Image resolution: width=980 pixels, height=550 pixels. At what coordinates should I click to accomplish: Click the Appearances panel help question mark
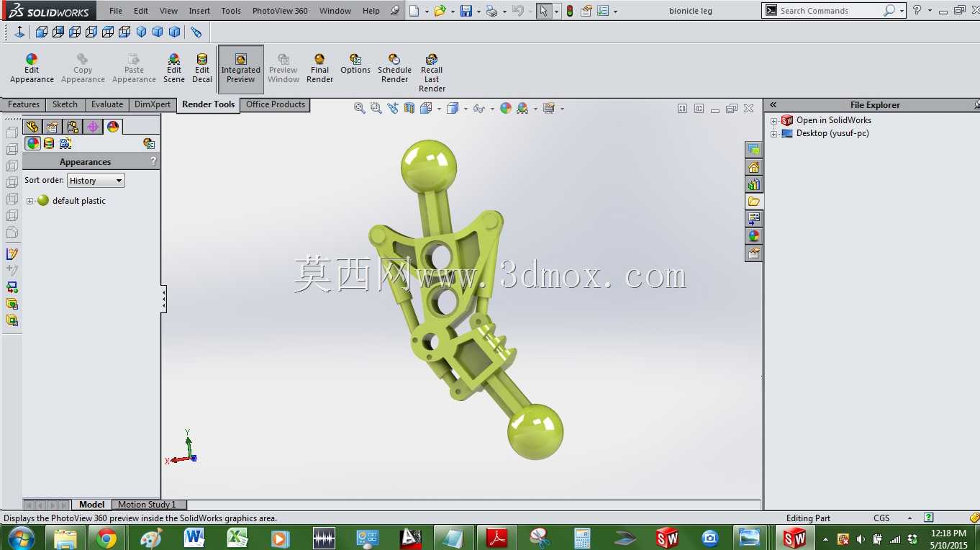click(x=153, y=161)
